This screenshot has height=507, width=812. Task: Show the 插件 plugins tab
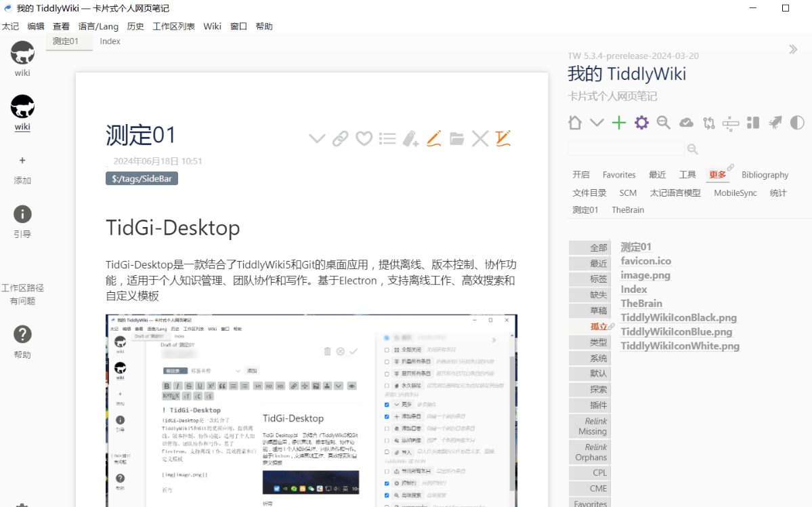click(590, 405)
